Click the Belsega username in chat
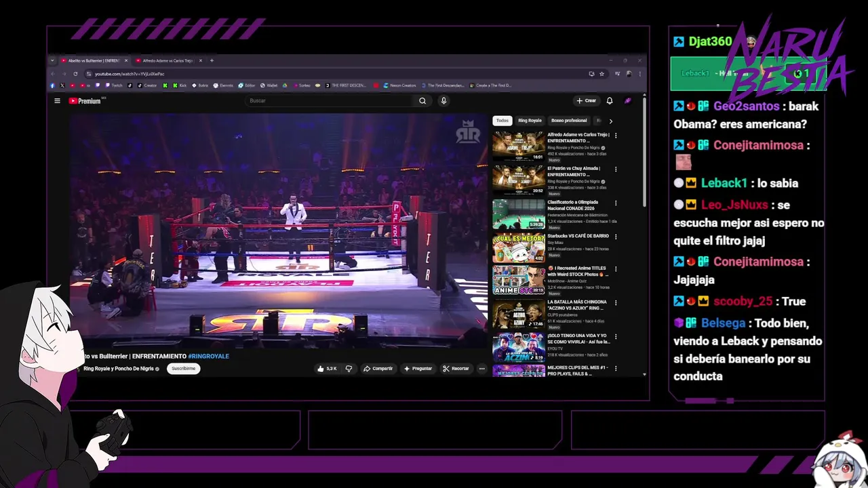Image resolution: width=868 pixels, height=488 pixels. point(724,323)
